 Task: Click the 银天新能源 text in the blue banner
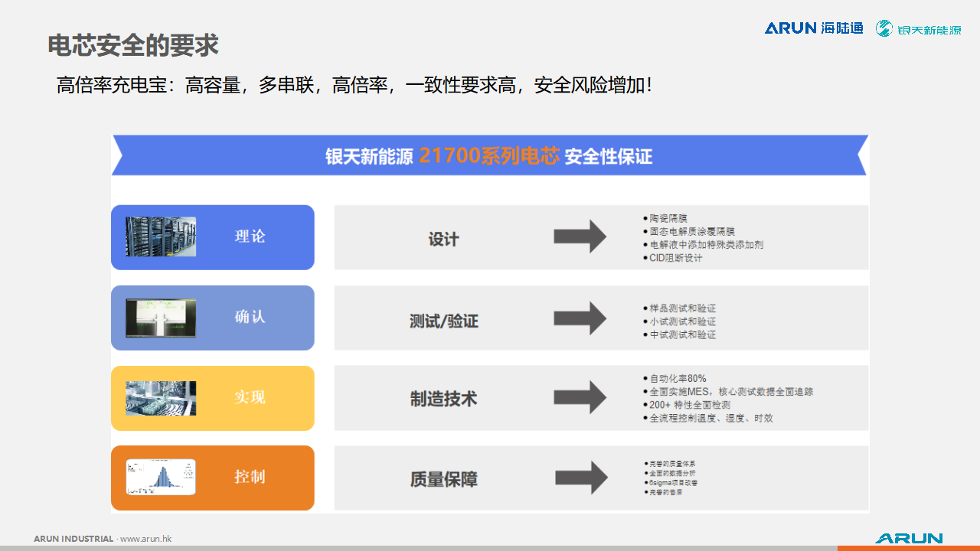coord(369,157)
